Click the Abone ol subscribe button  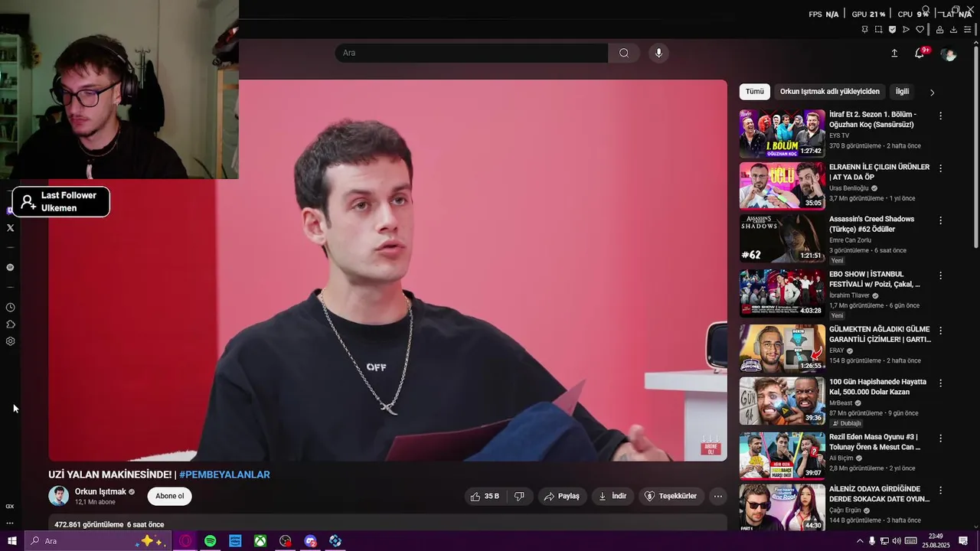coord(169,496)
